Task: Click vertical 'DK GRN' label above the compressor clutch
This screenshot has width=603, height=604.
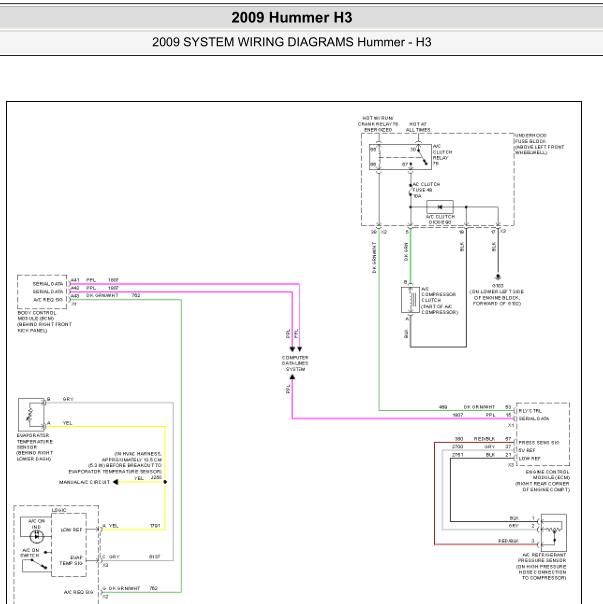Action: tap(406, 252)
